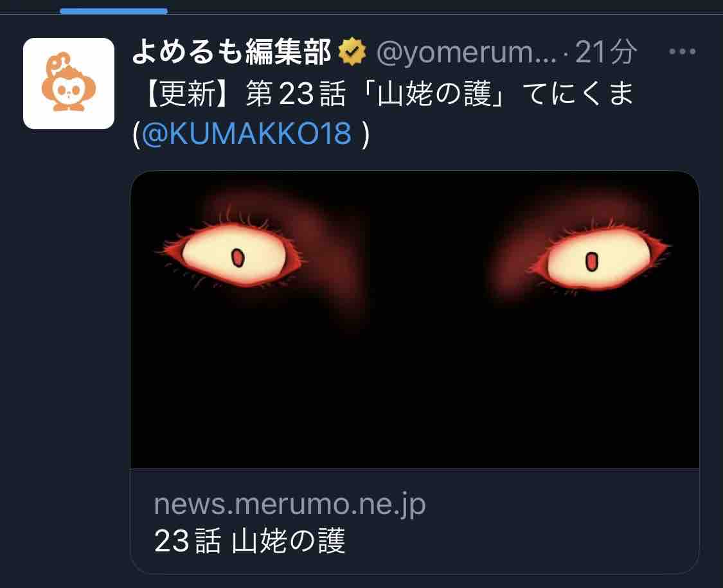Image resolution: width=723 pixels, height=588 pixels.
Task: Click the dark lower area of the preview image
Action: point(415,396)
